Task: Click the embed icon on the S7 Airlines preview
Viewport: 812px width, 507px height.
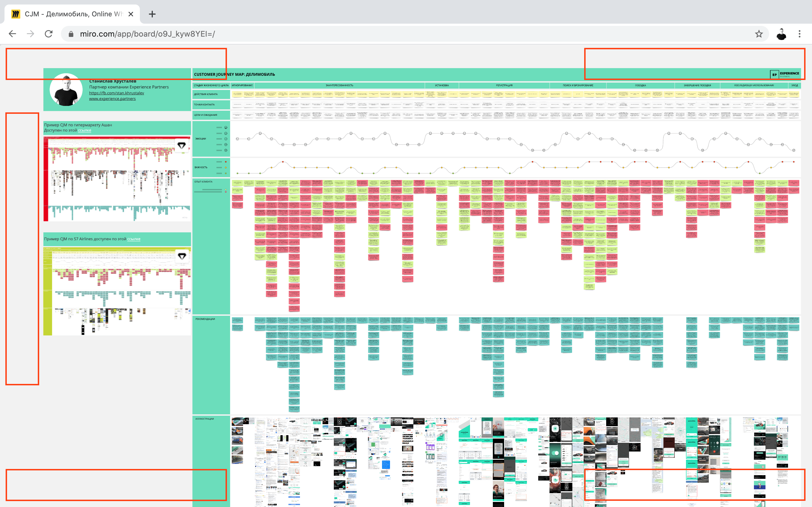Action: click(x=182, y=257)
